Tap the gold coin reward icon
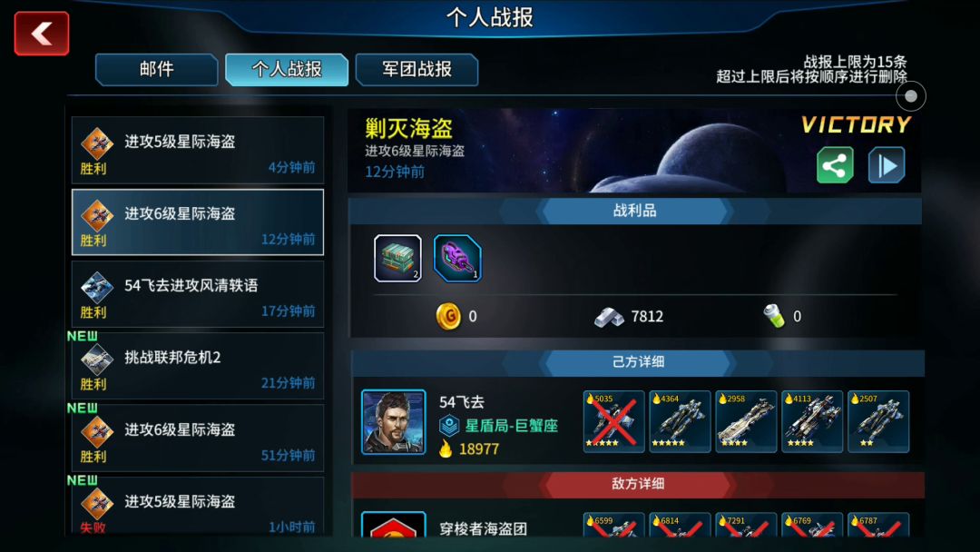Image resolution: width=980 pixels, height=552 pixels. click(448, 316)
